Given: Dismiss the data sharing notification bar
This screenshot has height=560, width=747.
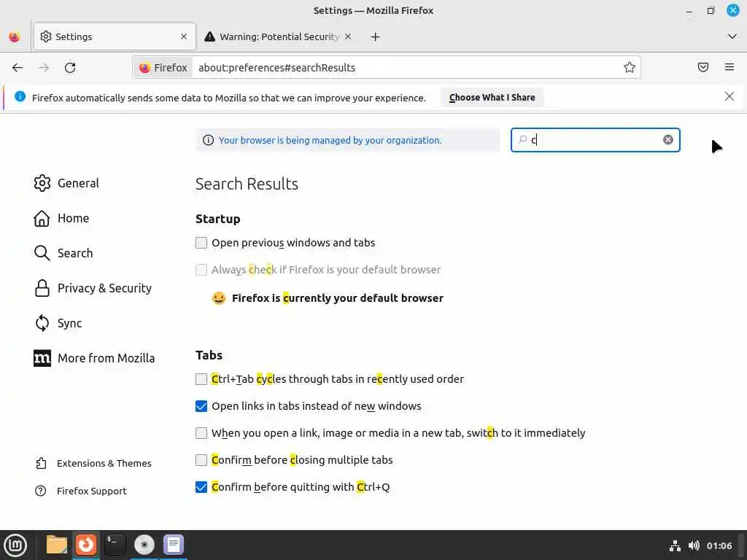Looking at the screenshot, I should pos(729,96).
